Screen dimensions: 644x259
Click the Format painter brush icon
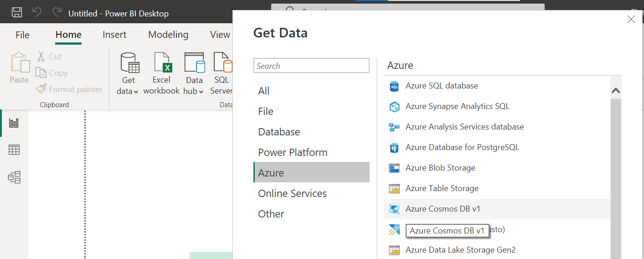41,89
